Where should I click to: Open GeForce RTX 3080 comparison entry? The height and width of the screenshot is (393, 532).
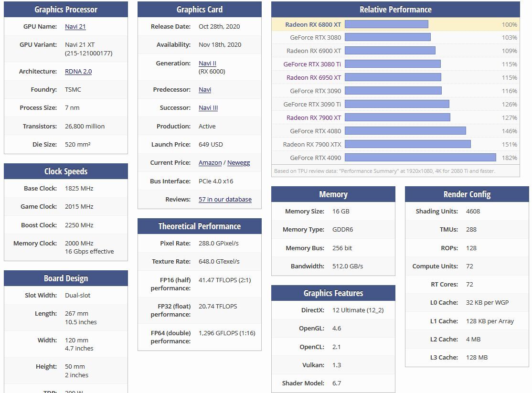click(x=316, y=37)
